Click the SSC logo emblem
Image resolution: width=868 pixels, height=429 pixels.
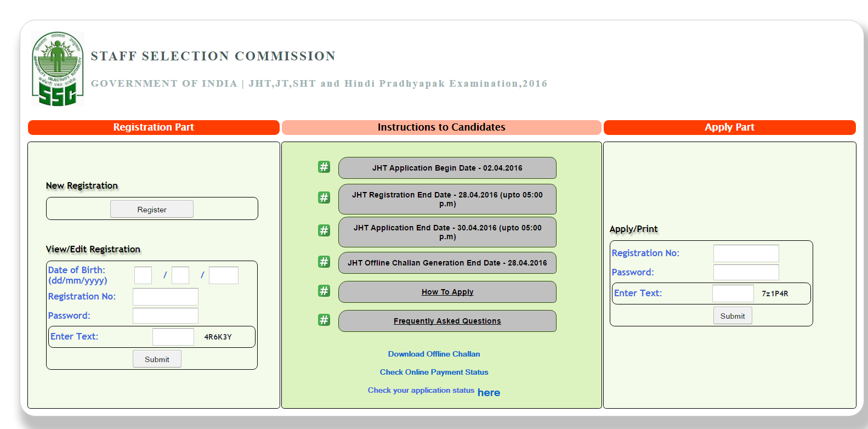click(58, 69)
